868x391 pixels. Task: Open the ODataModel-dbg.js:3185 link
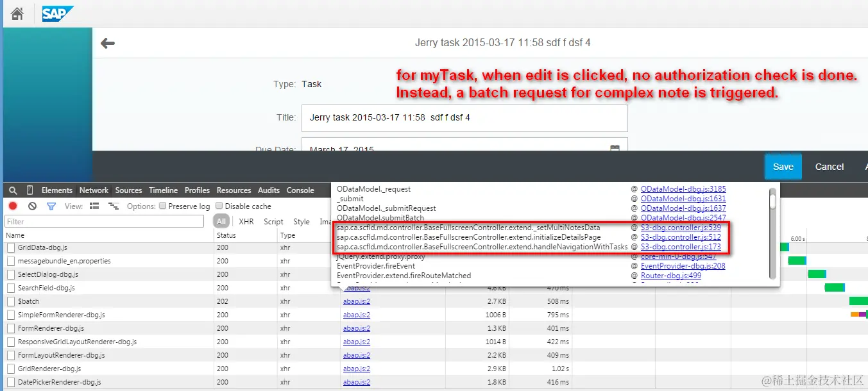tap(683, 189)
